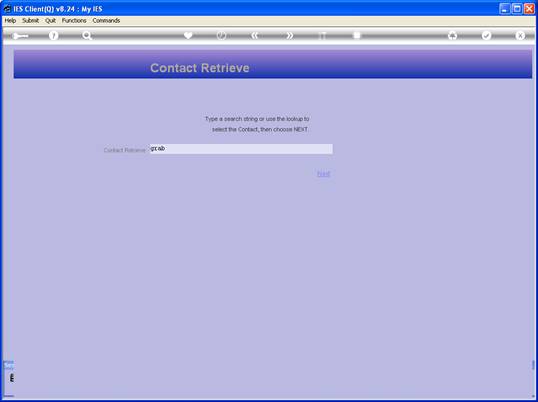
Task: Click the key icon in toolbar
Action: 20,36
